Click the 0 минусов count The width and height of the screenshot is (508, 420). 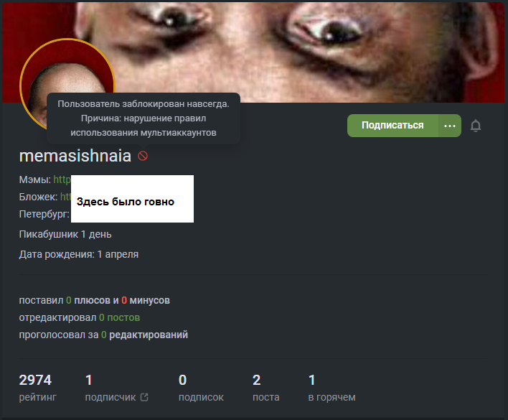coord(124,300)
